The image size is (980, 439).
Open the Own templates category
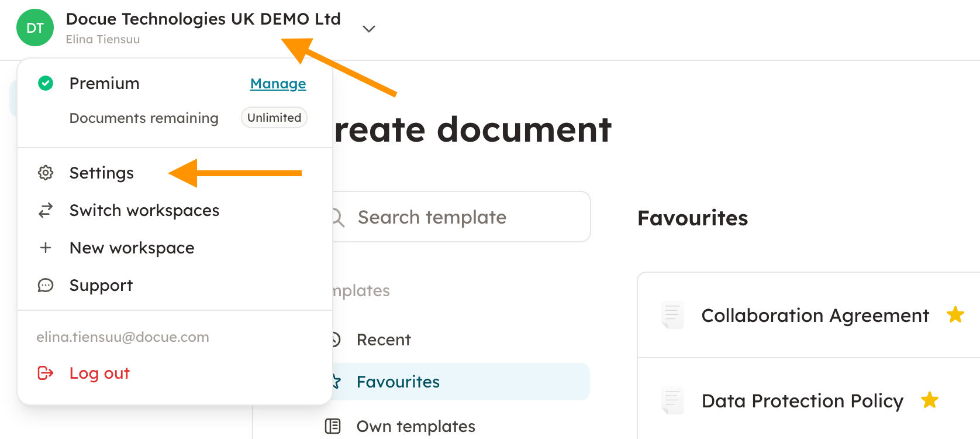pyautogui.click(x=415, y=426)
